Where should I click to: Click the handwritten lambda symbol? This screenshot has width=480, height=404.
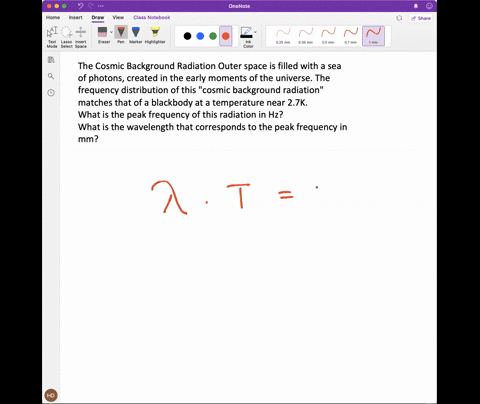click(169, 197)
